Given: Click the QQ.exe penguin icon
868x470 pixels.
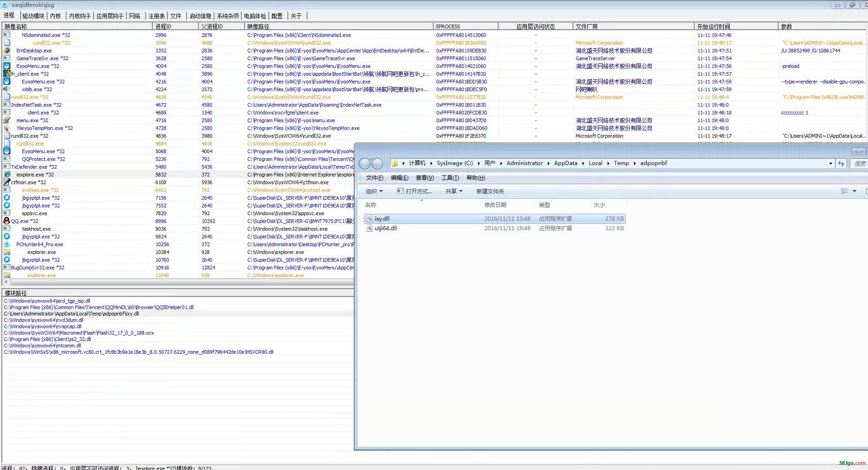Looking at the screenshot, I should pos(7,221).
